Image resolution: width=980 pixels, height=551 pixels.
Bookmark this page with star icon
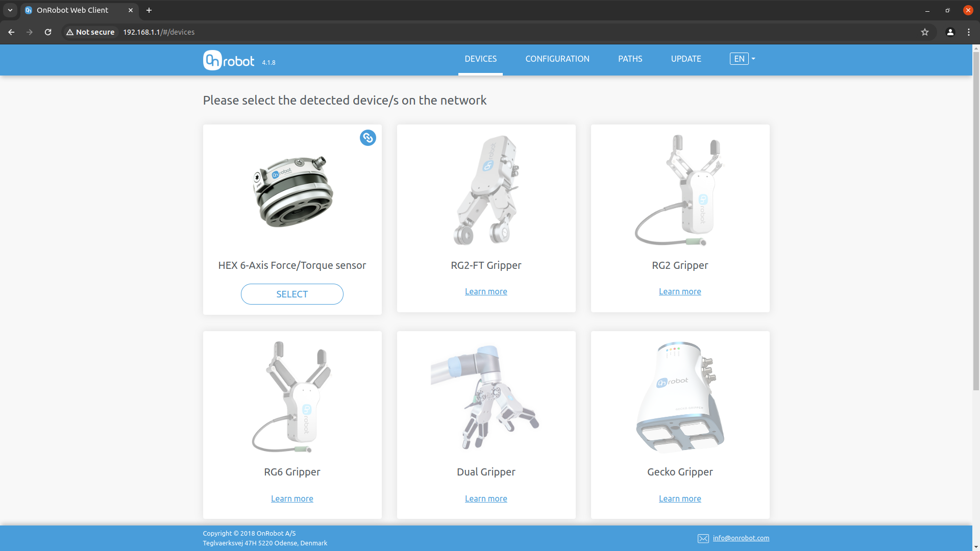pyautogui.click(x=925, y=32)
